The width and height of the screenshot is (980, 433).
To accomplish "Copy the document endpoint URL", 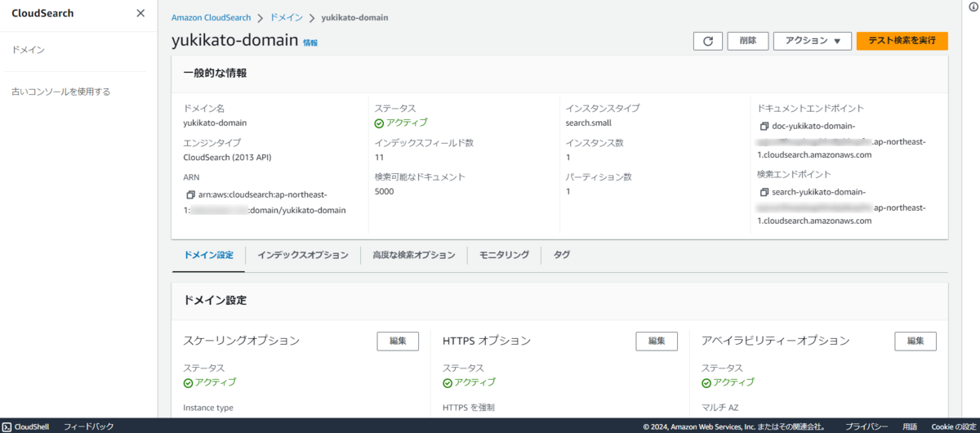I will tap(764, 127).
